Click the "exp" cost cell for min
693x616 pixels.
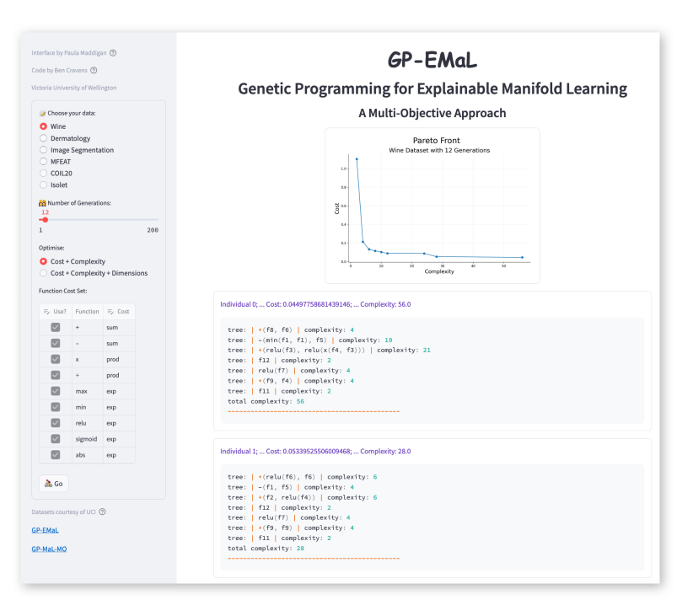tap(118, 407)
